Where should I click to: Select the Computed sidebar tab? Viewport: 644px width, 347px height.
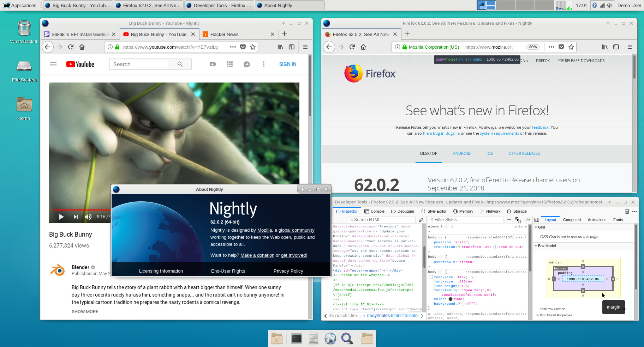tap(572, 220)
